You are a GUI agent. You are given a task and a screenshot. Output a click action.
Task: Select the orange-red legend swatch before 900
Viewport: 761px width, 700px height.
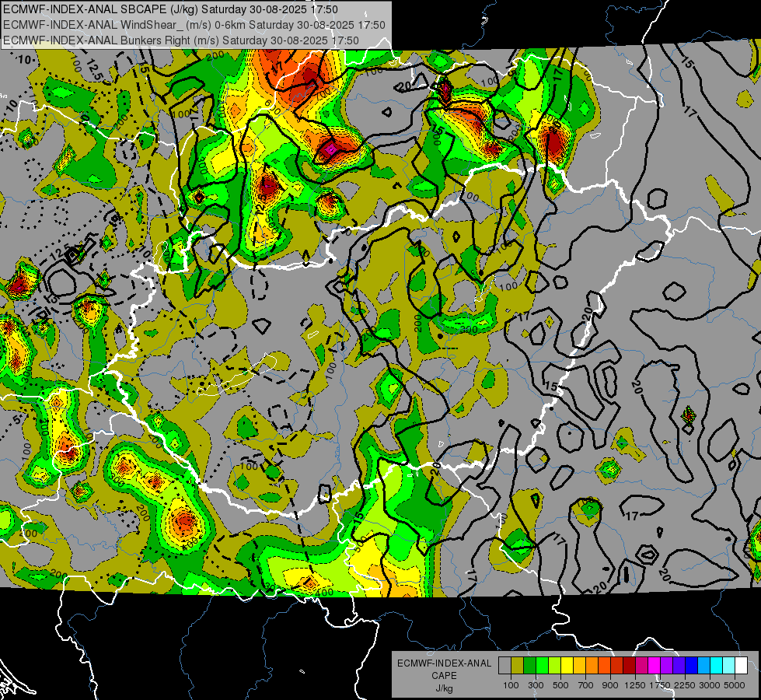[604, 665]
